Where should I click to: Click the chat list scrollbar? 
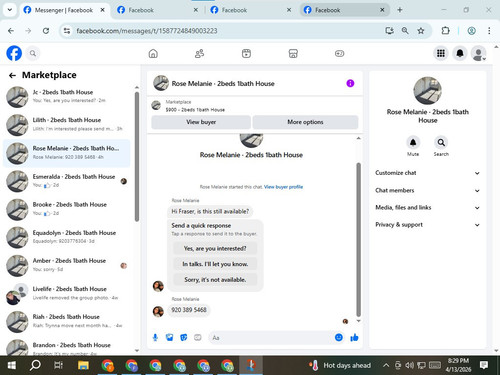(x=137, y=157)
